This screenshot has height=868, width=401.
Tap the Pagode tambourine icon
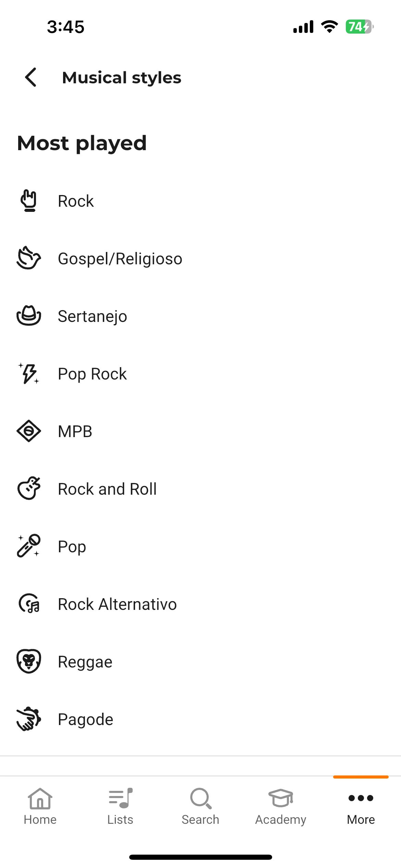coord(29,719)
